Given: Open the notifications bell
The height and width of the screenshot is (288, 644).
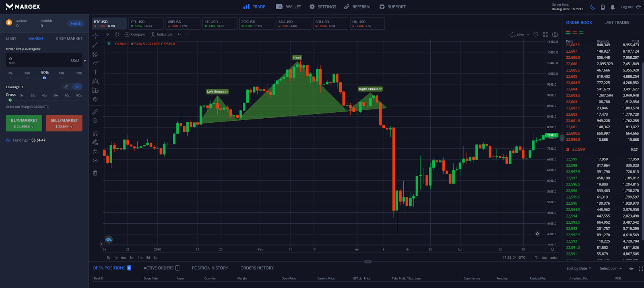Looking at the screenshot, I should coord(613,7).
